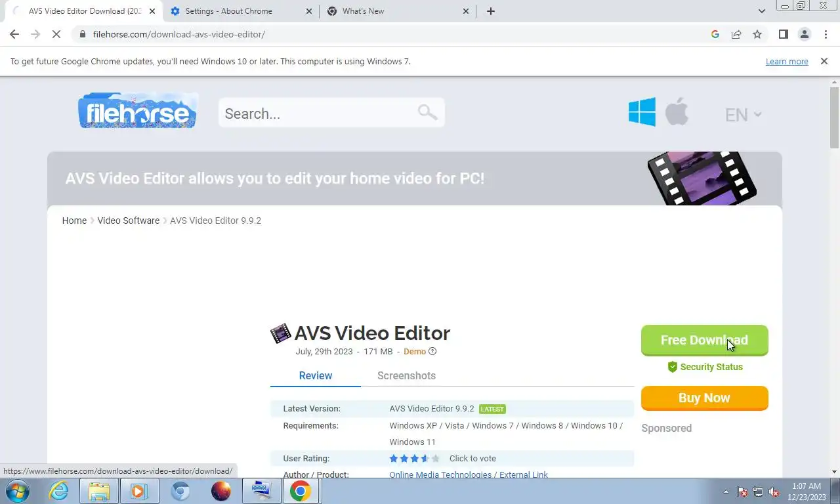The height and width of the screenshot is (504, 840).
Task: Click AVS Video Editor title icon
Action: click(x=280, y=333)
